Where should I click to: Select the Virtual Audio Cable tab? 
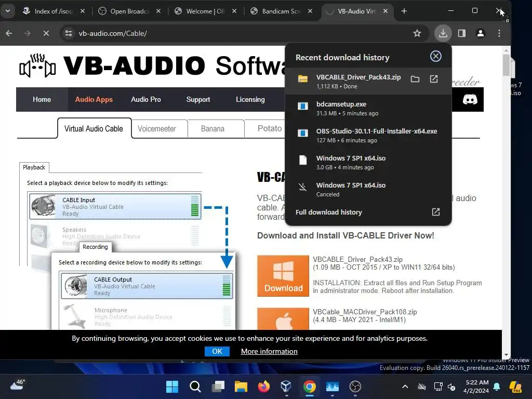tap(94, 129)
